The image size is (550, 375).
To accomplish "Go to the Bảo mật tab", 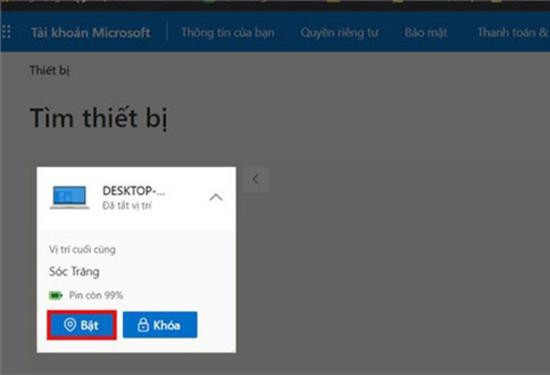I will pos(426,33).
